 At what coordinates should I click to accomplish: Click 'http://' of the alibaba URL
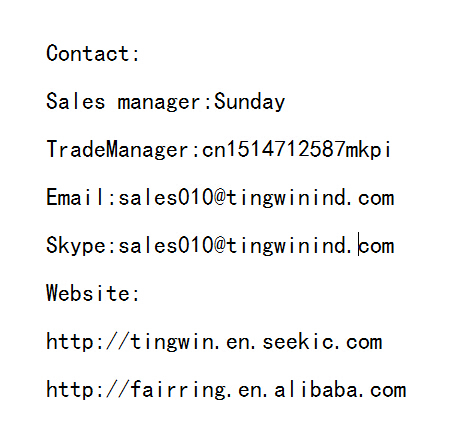tap(87, 389)
